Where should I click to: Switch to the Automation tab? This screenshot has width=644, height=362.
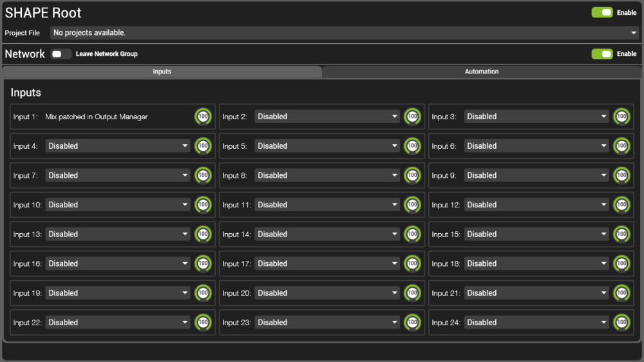click(x=482, y=71)
